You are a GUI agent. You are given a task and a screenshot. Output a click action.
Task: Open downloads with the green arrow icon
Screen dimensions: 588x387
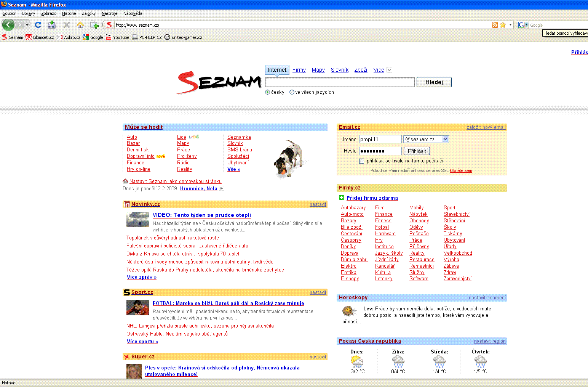pyautogui.click(x=52, y=25)
